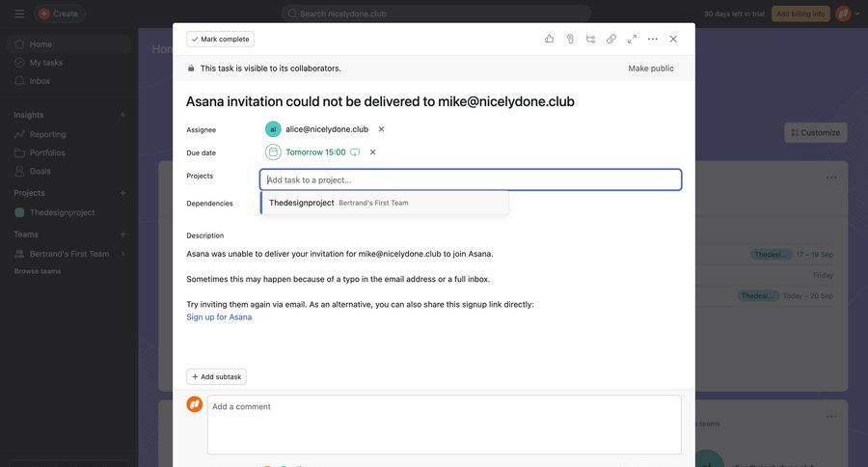The image size is (868, 467).
Task: Click into the Add a comment box
Action: pyautogui.click(x=444, y=425)
